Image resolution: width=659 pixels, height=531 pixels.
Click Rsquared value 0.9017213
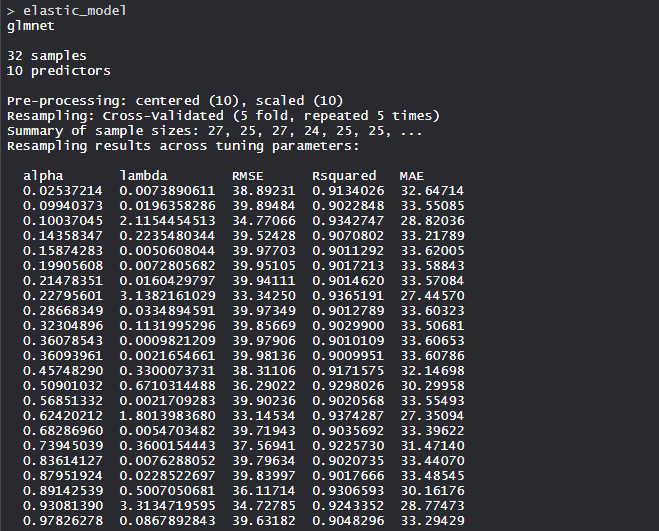[348, 266]
